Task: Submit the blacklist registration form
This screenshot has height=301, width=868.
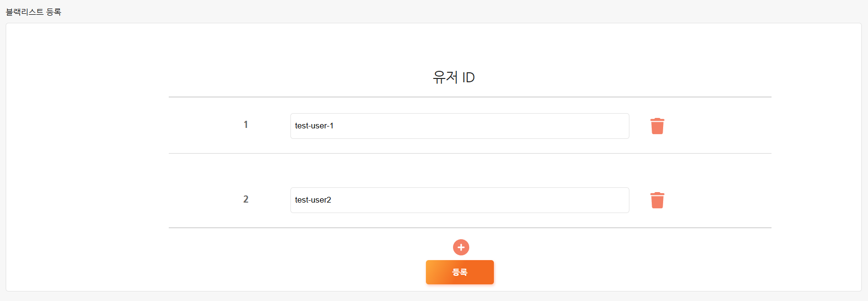Action: click(459, 272)
